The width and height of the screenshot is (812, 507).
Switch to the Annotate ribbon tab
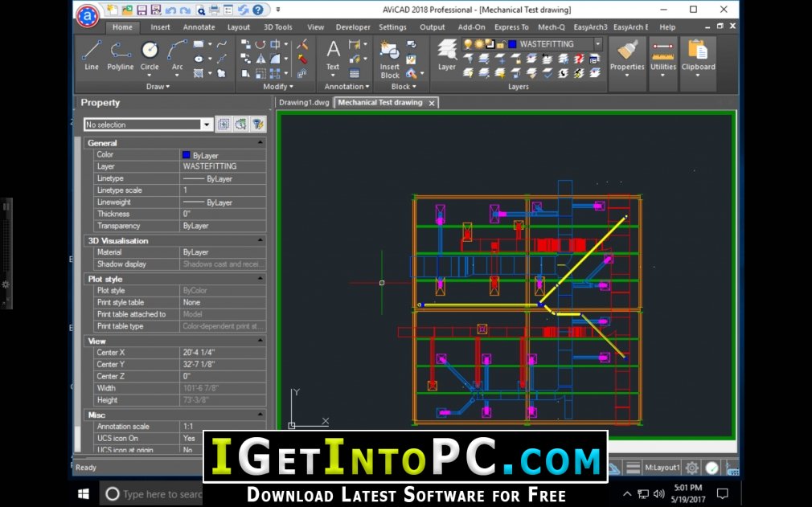tap(199, 27)
